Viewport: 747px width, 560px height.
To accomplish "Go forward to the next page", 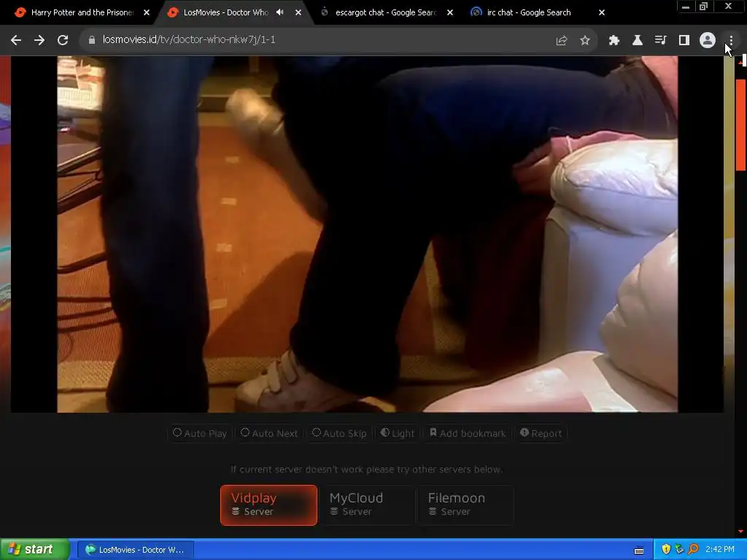I will pyautogui.click(x=39, y=41).
